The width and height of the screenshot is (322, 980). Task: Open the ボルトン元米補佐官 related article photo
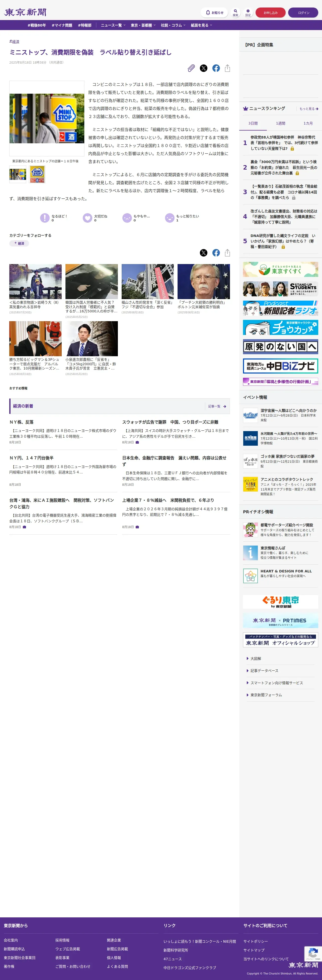[x=203, y=282]
